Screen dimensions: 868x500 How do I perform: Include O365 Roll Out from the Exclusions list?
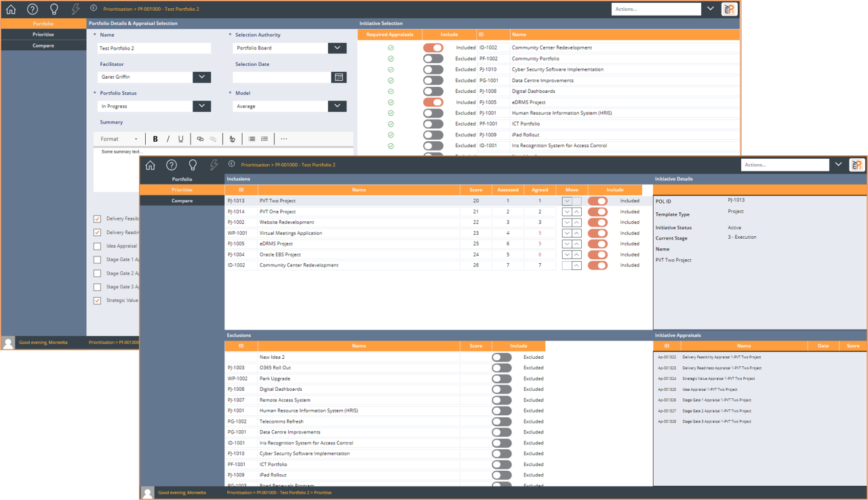pyautogui.click(x=502, y=368)
